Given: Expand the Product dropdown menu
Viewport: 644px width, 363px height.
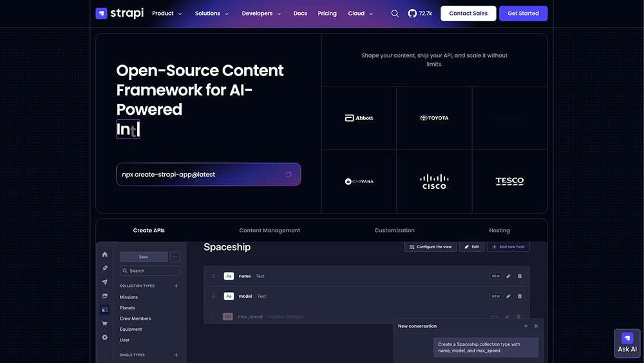Looking at the screenshot, I should [167, 13].
